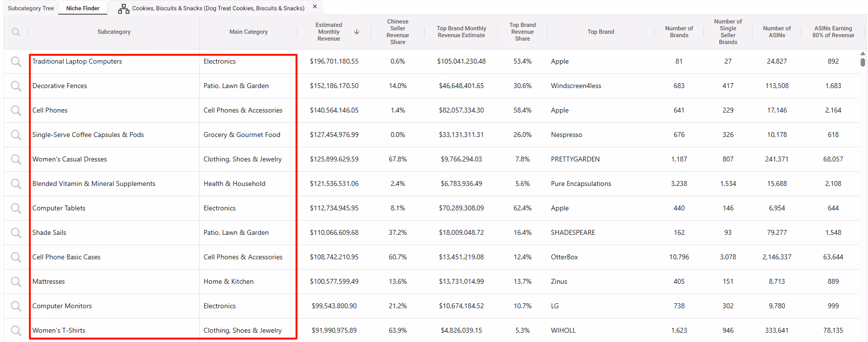This screenshot has width=868, height=342.
Task: Sort by Number of Brands column header
Action: pyautogui.click(x=679, y=32)
